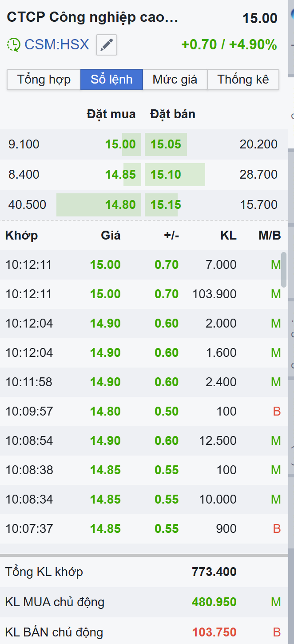The width and height of the screenshot is (294, 644).
Task: Click the KL column header
Action: pyautogui.click(x=228, y=236)
